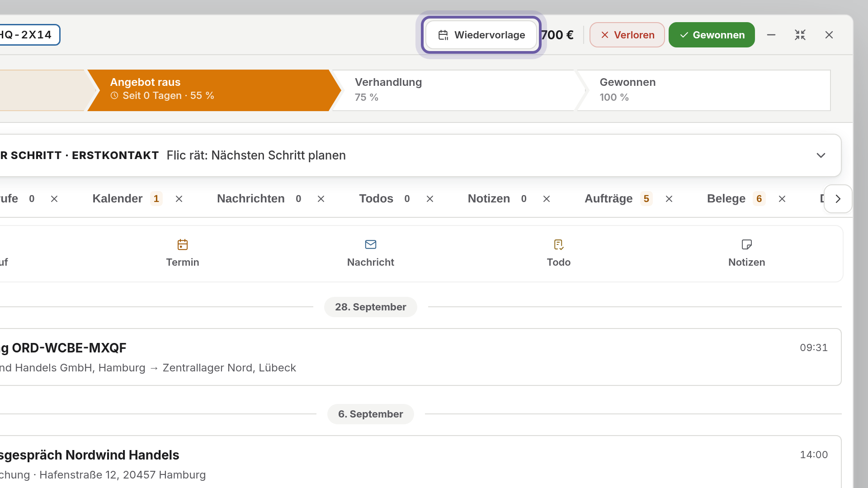Switch to the Belege tab
The height and width of the screenshot is (488, 868).
pyautogui.click(x=736, y=199)
